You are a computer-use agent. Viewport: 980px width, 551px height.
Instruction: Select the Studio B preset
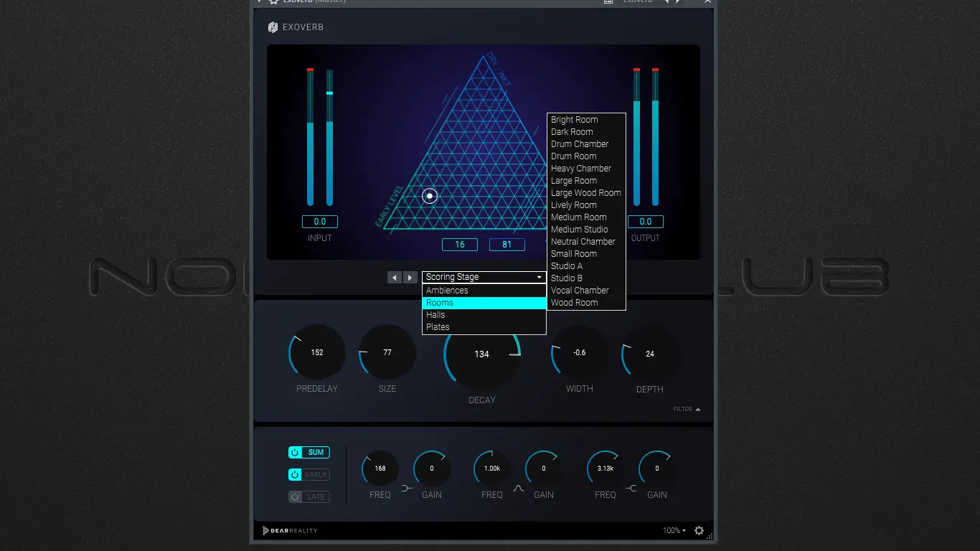(x=586, y=278)
